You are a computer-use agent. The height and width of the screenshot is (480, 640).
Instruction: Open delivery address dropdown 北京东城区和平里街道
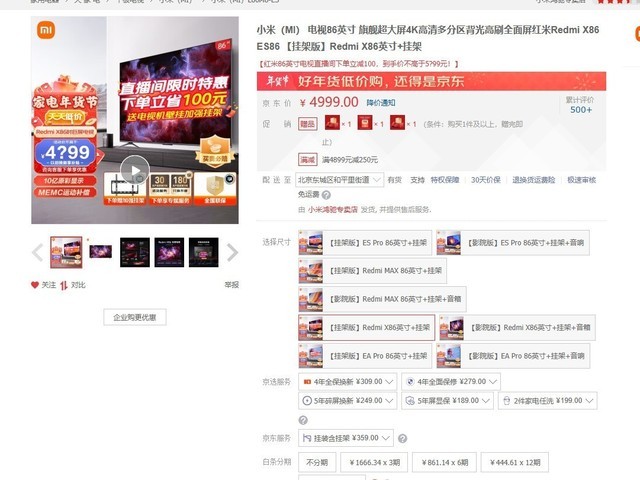[340, 180]
